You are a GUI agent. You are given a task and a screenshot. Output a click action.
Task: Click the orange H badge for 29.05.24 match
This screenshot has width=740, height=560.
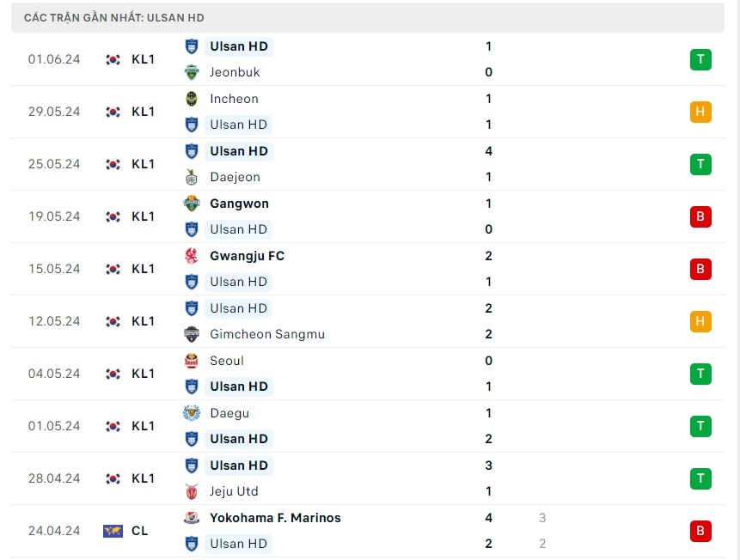[x=700, y=112]
